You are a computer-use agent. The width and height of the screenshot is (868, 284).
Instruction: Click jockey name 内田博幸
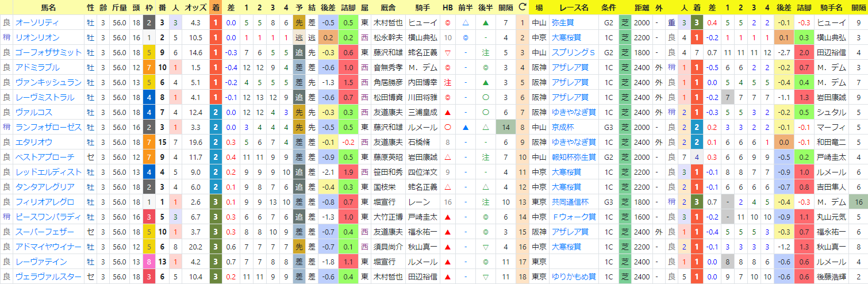[x=423, y=82]
